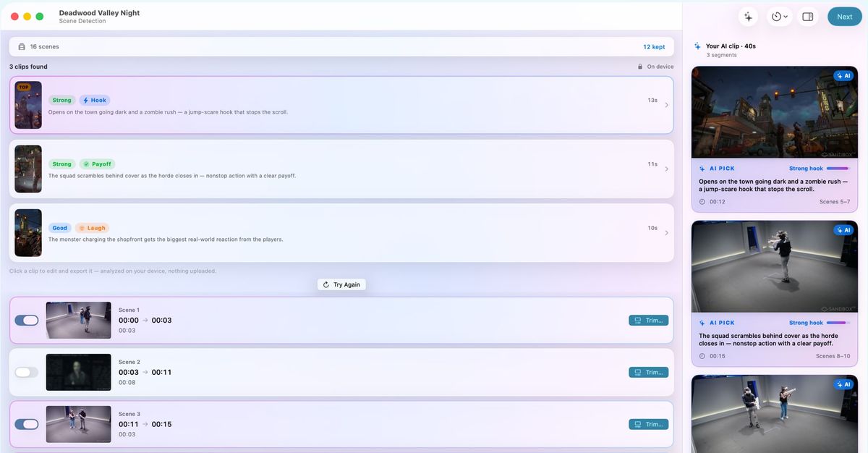Click the single VR player segment preview
The width and height of the screenshot is (868, 453).
coord(775,266)
